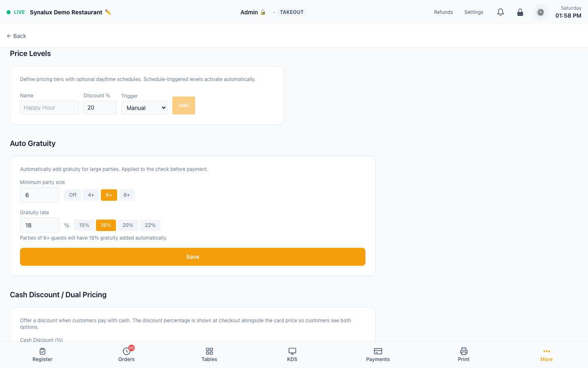
Task: Click the Cash Discount / Dual Pricing heading
Action: (58, 295)
